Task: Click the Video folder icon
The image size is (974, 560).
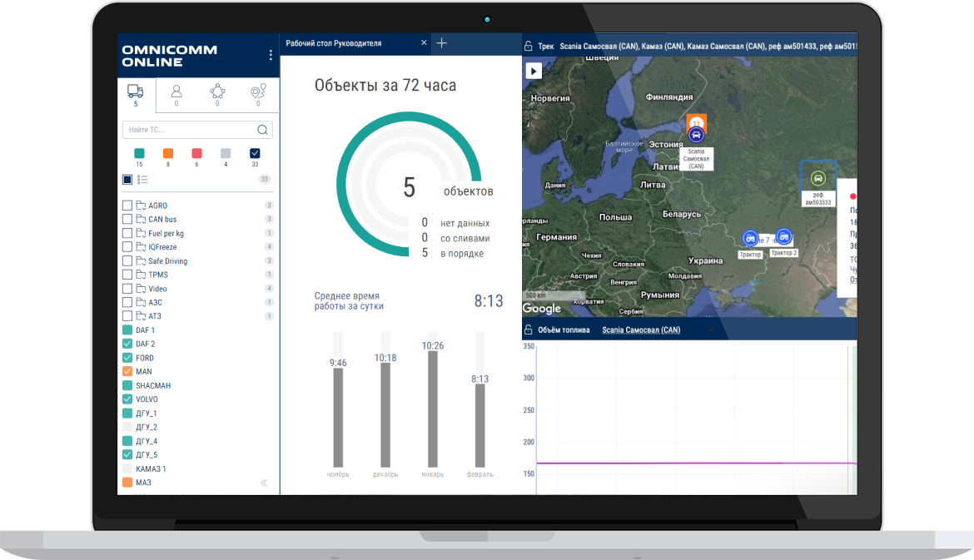Action: pyautogui.click(x=141, y=288)
